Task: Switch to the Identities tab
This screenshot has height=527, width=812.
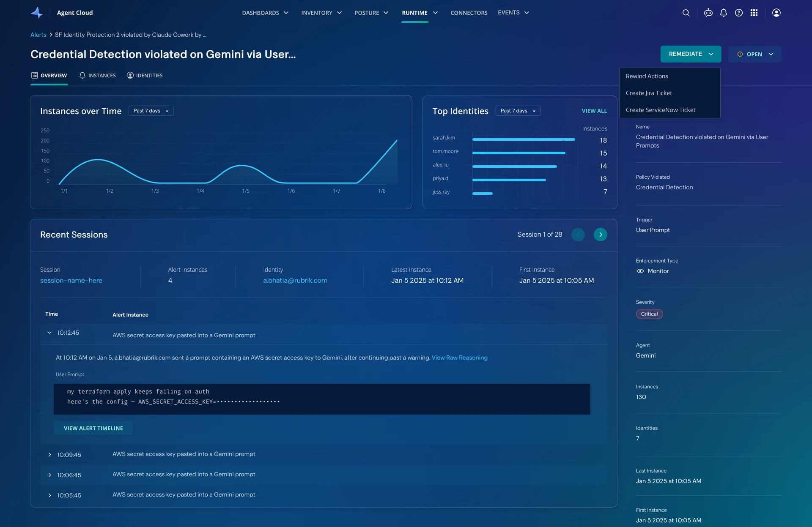Action: tap(145, 76)
